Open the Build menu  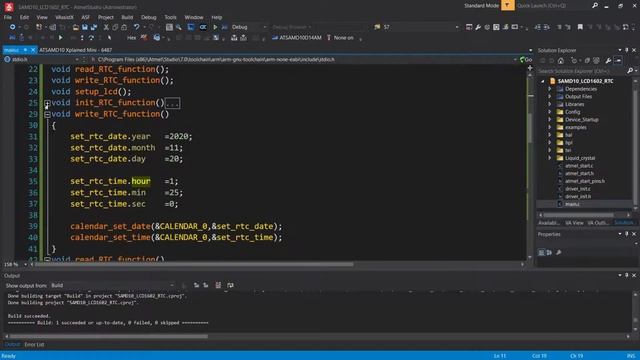click(x=127, y=17)
